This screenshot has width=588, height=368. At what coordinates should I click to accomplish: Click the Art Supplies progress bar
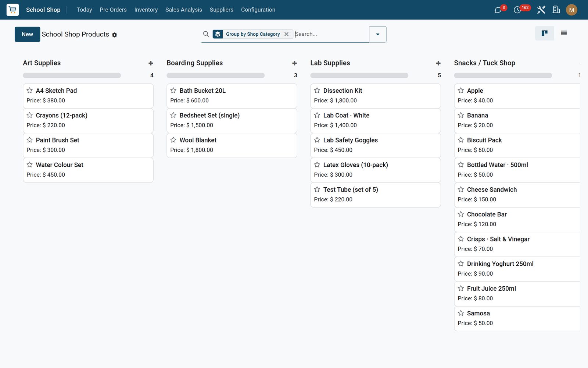click(72, 75)
